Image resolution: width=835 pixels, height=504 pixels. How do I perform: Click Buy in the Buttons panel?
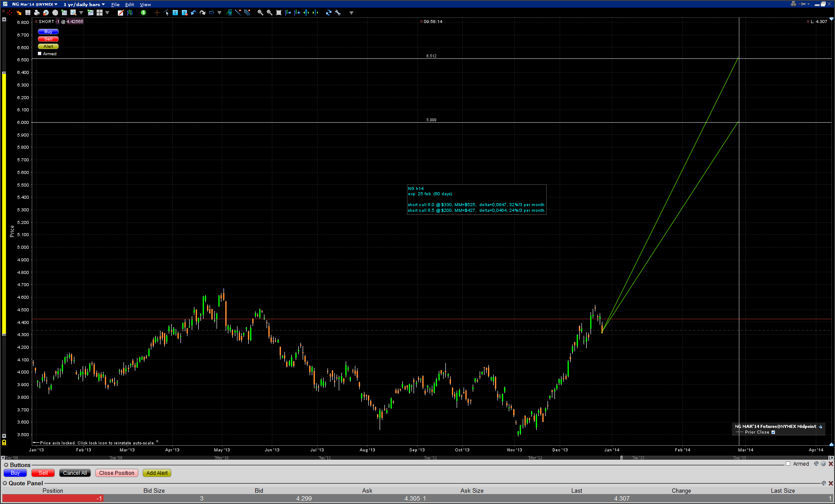(x=15, y=473)
